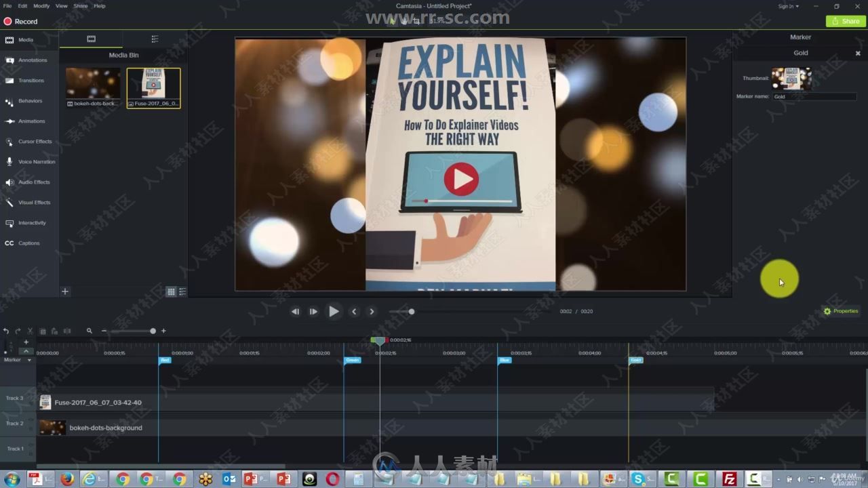Screen dimensions: 868x488
Task: Click the preview playback scrubber handle
Action: [x=411, y=312]
